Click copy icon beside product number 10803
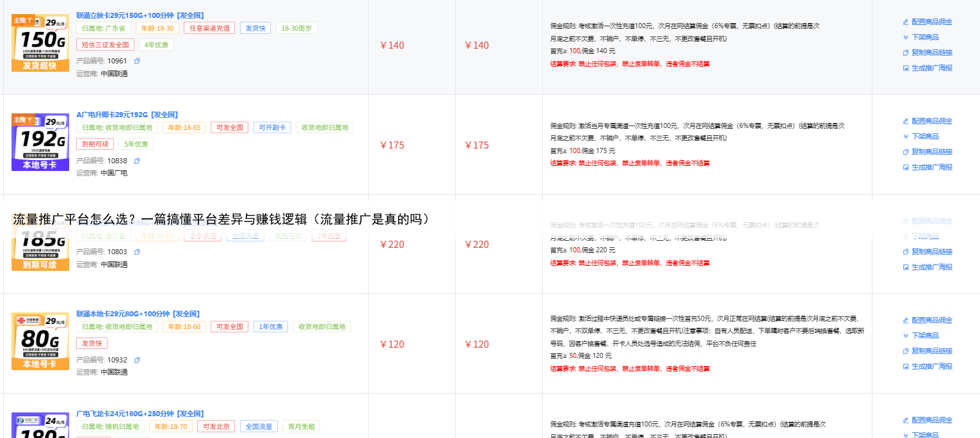 (137, 252)
